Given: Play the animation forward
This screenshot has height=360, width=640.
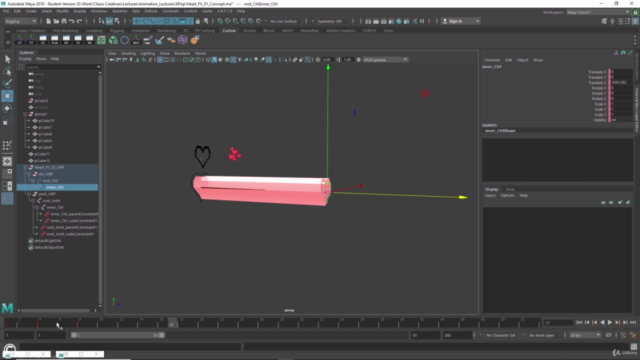Looking at the screenshot, I should coord(610,322).
